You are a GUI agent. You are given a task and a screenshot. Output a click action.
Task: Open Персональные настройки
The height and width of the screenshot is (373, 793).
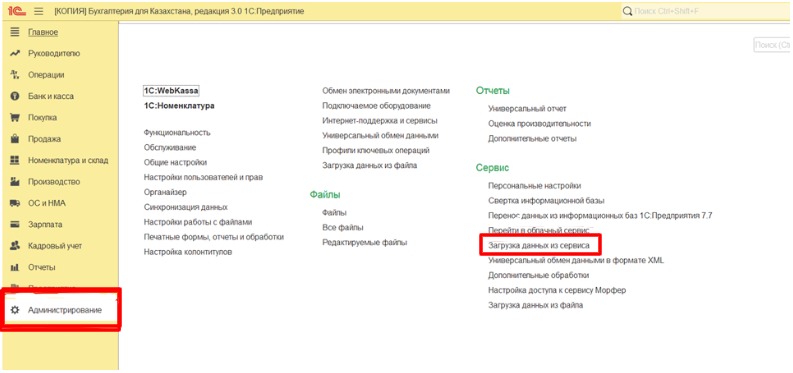pyautogui.click(x=535, y=185)
